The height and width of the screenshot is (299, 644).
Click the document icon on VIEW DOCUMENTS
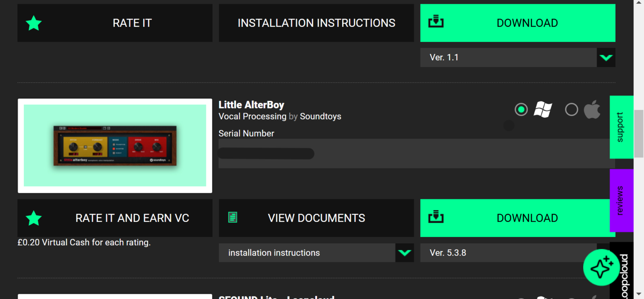pos(232,217)
